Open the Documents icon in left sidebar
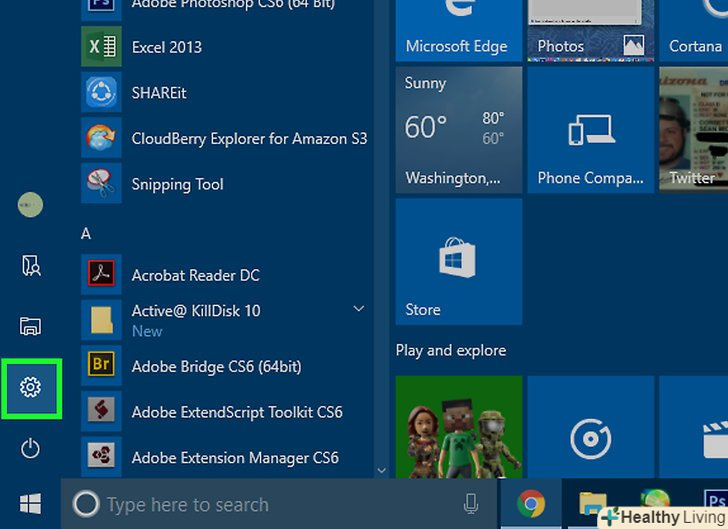The width and height of the screenshot is (728, 529). click(31, 266)
